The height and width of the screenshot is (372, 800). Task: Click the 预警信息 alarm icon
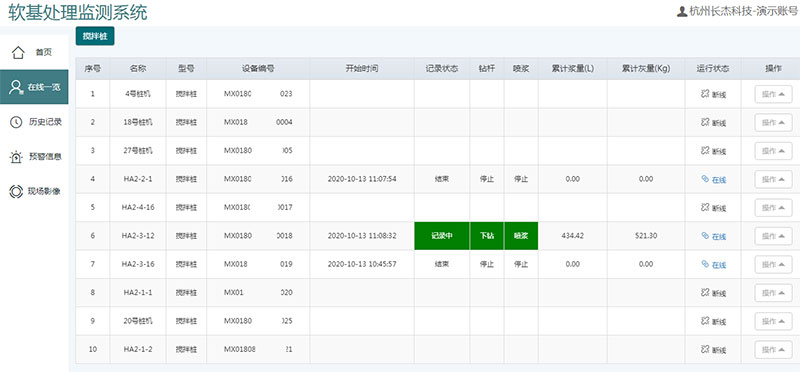click(x=16, y=157)
